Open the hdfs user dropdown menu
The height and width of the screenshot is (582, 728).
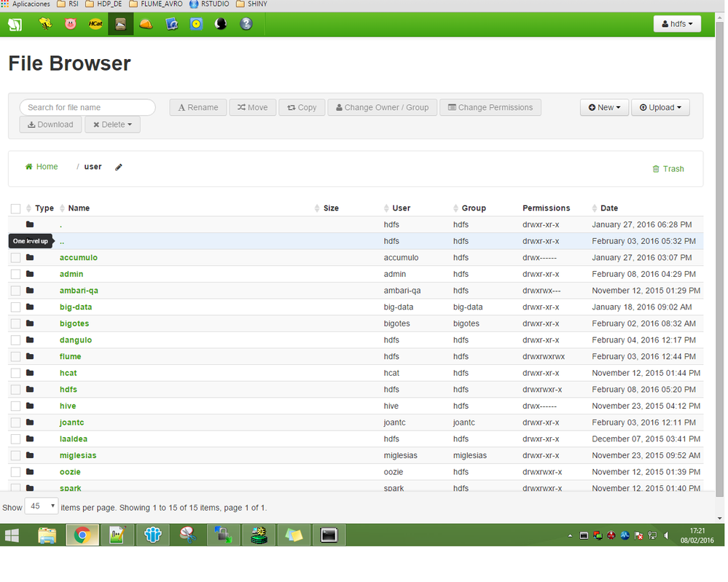pos(678,23)
